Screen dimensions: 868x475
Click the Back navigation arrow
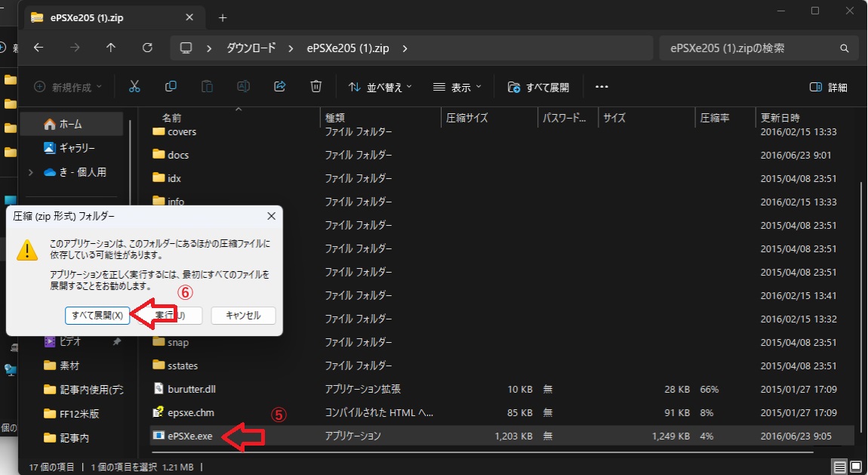pyautogui.click(x=38, y=48)
